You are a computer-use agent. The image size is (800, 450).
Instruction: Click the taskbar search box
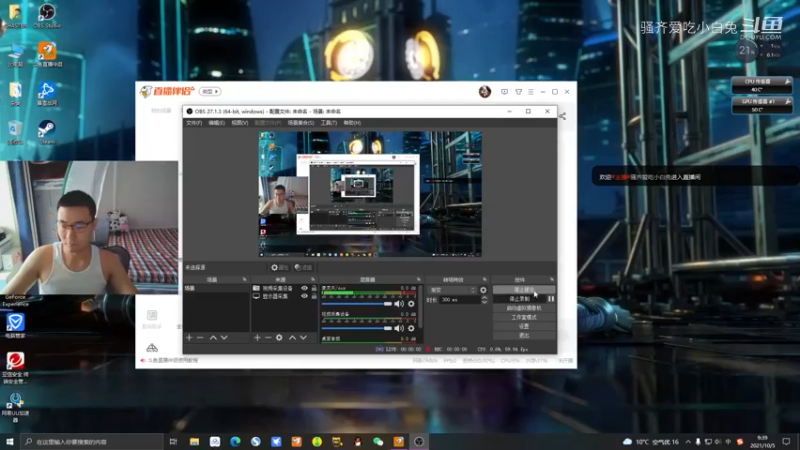coord(92,441)
